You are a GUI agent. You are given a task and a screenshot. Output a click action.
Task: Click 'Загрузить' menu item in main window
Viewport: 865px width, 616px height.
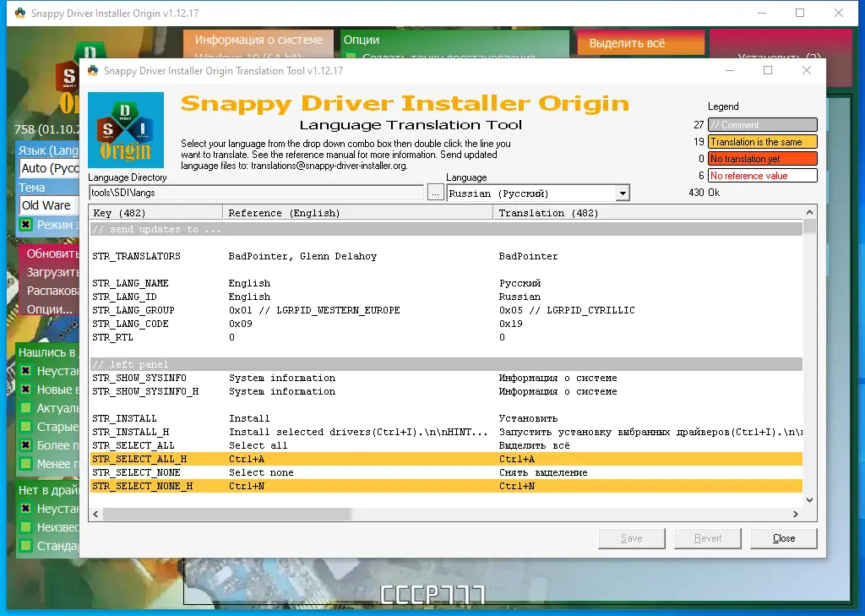tap(53, 272)
